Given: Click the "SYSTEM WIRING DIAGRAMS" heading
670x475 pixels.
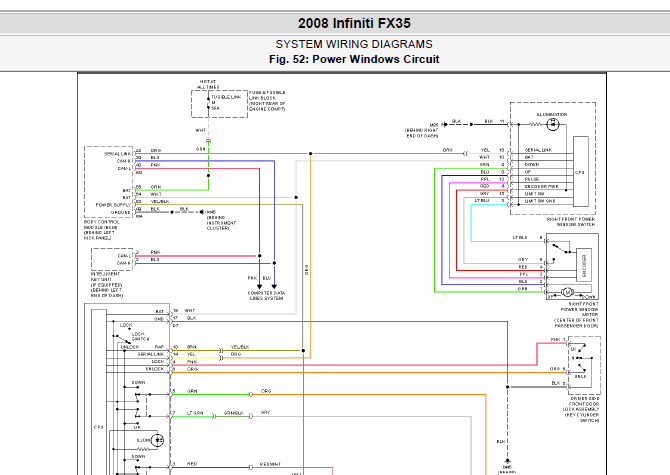Looking at the screenshot, I should pos(354,44).
